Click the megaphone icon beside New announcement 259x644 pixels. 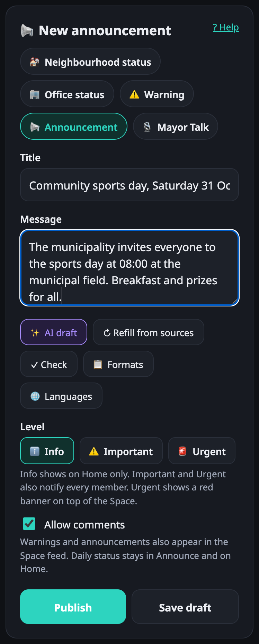click(27, 31)
